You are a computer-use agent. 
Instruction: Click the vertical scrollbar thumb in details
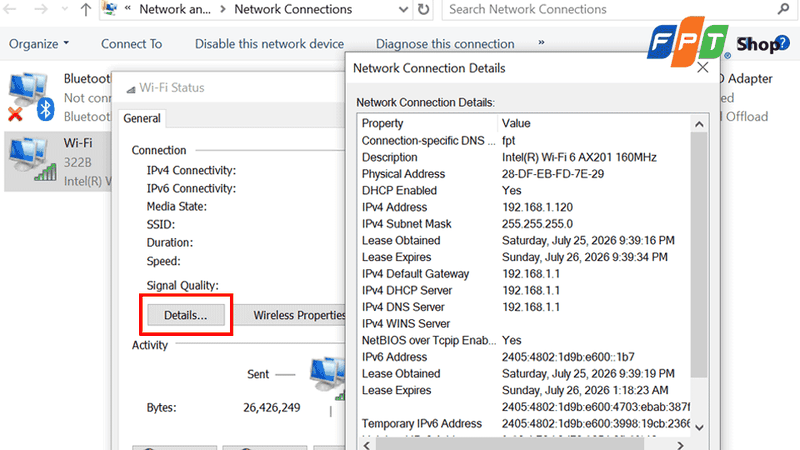(x=699, y=255)
